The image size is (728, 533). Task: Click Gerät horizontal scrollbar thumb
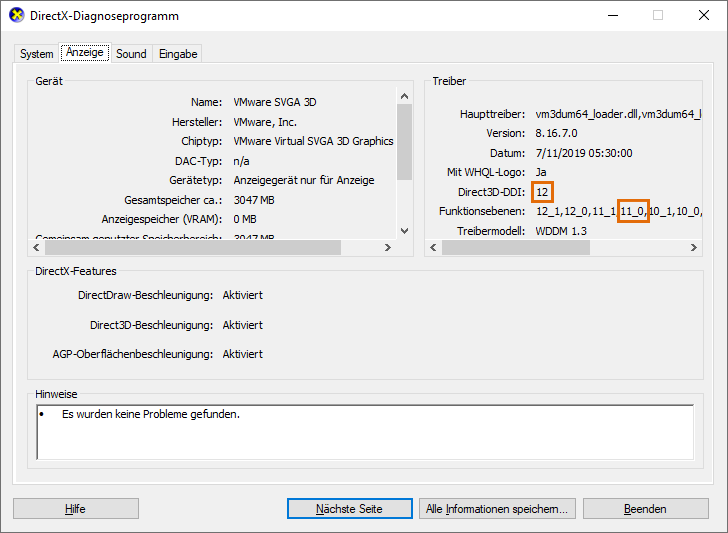click(193, 247)
